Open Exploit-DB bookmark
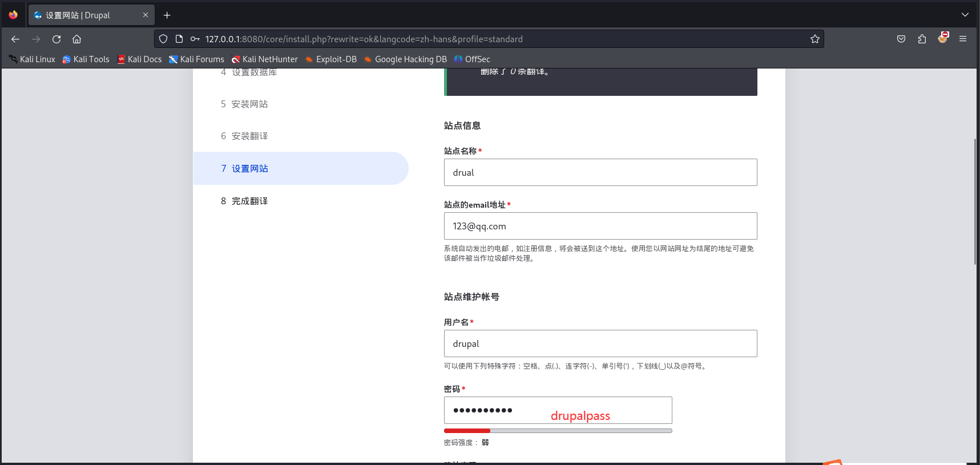Image resolution: width=980 pixels, height=465 pixels. pyautogui.click(x=331, y=59)
